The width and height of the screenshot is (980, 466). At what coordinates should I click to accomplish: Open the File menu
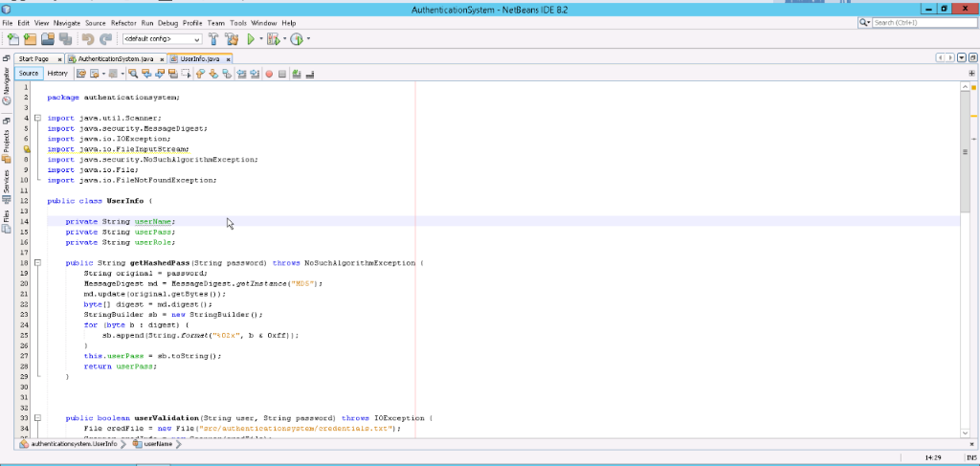(x=8, y=23)
